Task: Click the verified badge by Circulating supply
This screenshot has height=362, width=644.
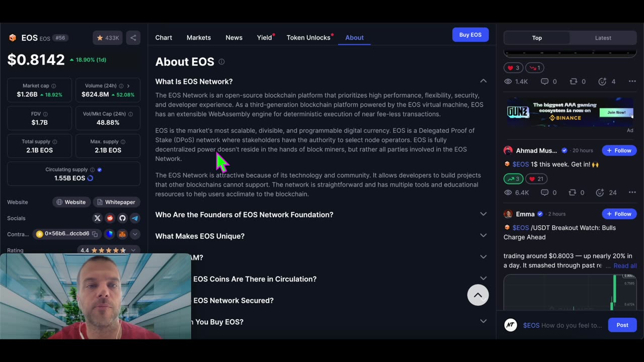Action: pos(100,170)
